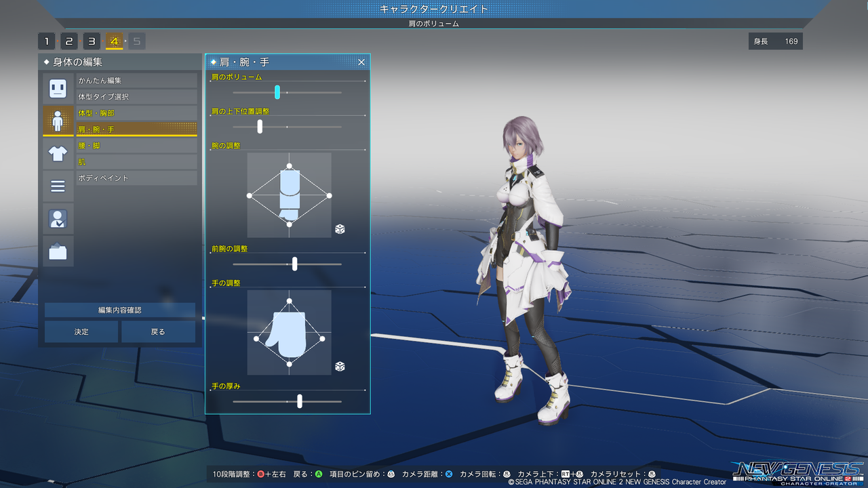Open the T-shirt clothing sidebar icon
Image resolution: width=868 pixels, height=488 pixels.
[58, 153]
